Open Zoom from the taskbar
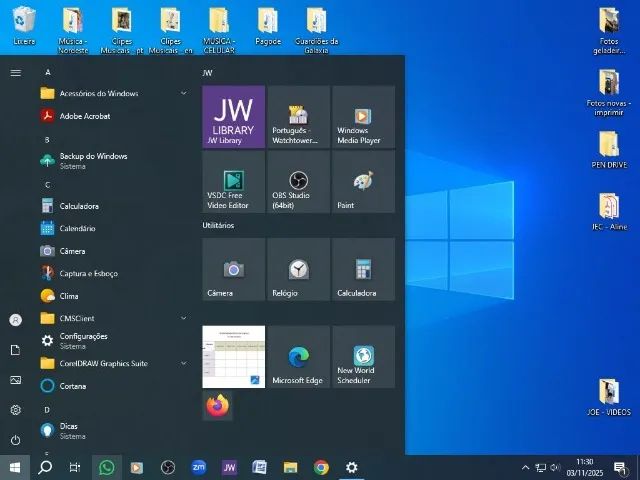 [199, 467]
